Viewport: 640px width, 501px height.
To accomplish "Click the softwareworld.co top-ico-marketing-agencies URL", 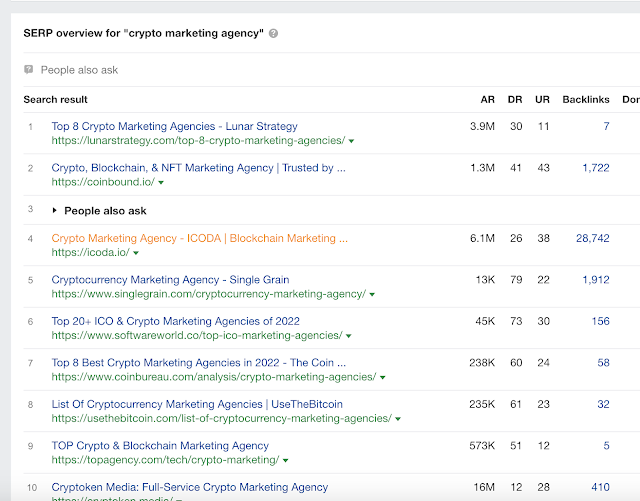I will 197,336.
